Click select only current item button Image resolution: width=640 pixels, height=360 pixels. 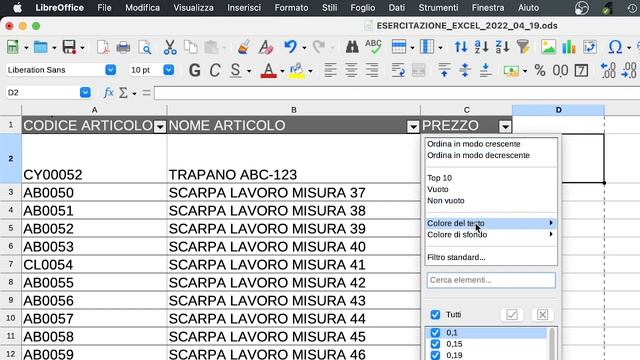pyautogui.click(x=512, y=315)
